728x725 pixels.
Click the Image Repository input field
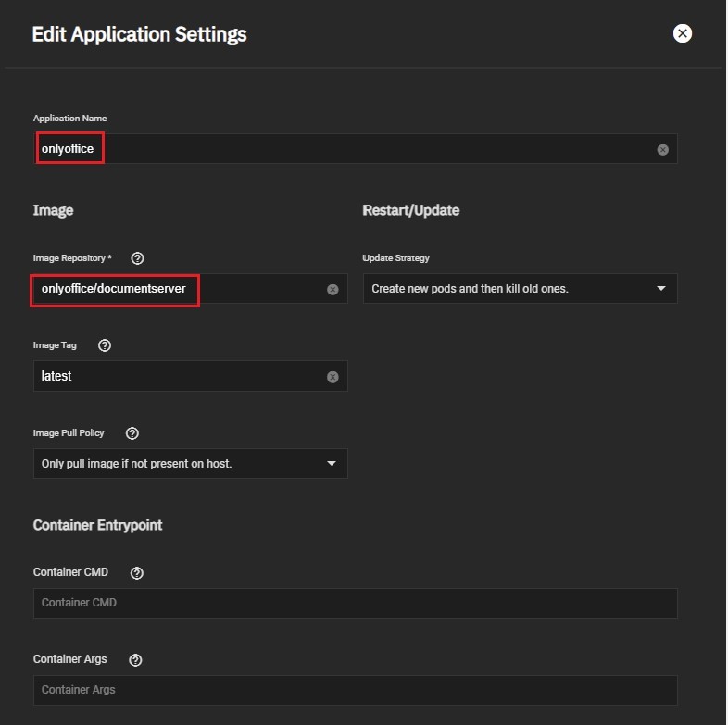(x=191, y=289)
